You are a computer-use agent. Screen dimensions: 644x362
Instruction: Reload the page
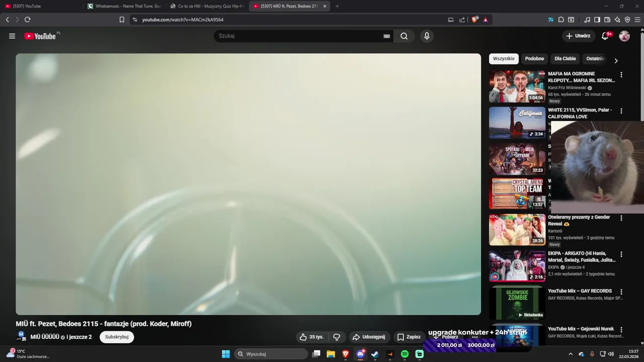tap(27, 20)
